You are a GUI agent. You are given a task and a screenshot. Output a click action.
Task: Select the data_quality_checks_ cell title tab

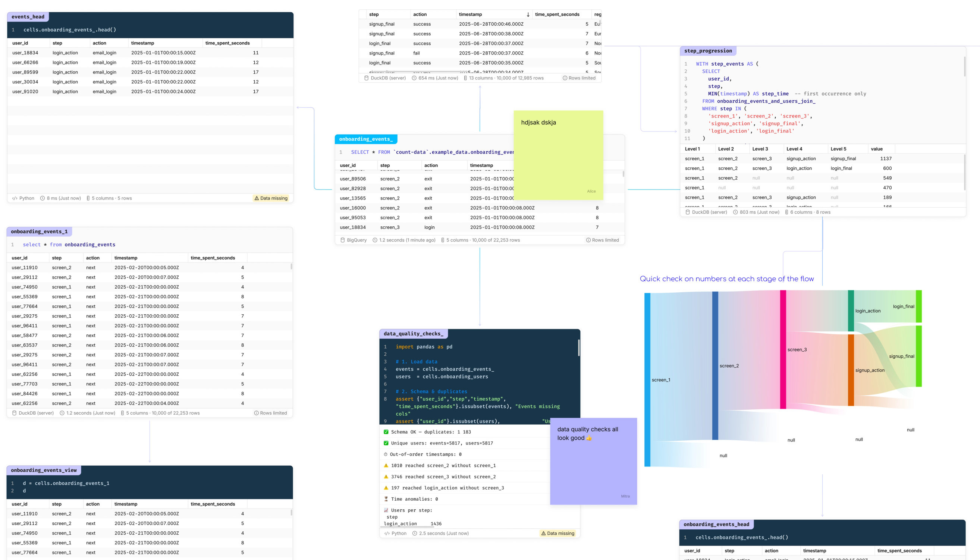point(413,334)
